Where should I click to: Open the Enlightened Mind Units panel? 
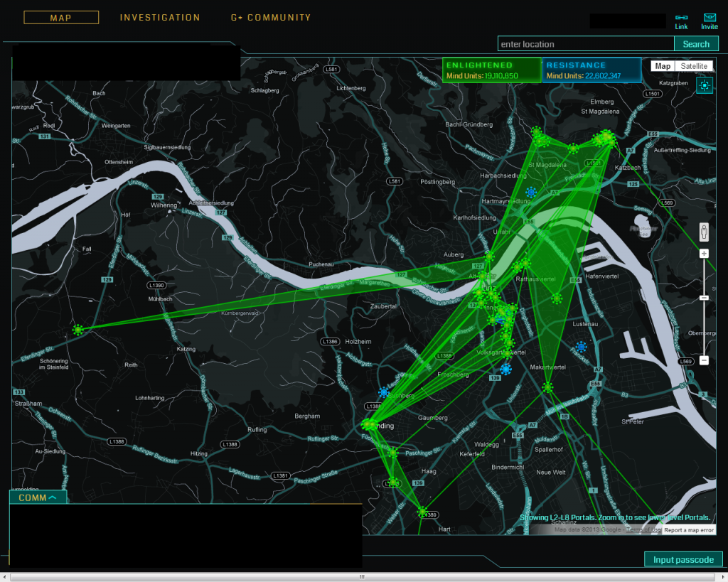pos(491,70)
